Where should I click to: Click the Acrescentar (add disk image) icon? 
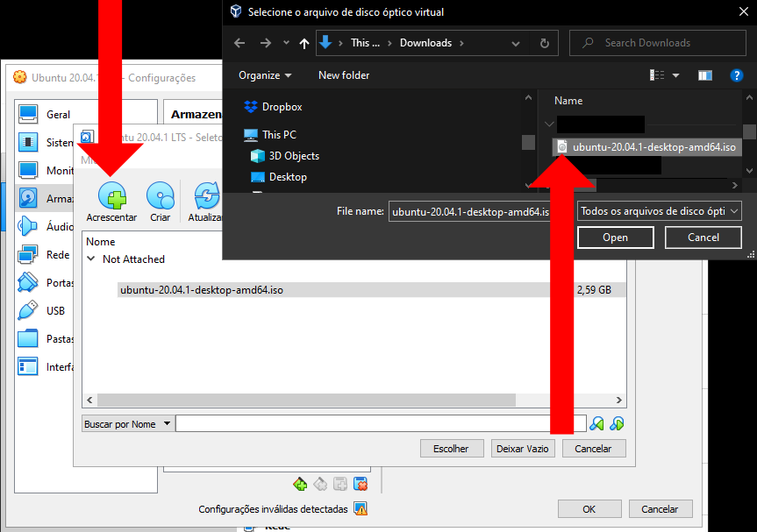coord(112,195)
